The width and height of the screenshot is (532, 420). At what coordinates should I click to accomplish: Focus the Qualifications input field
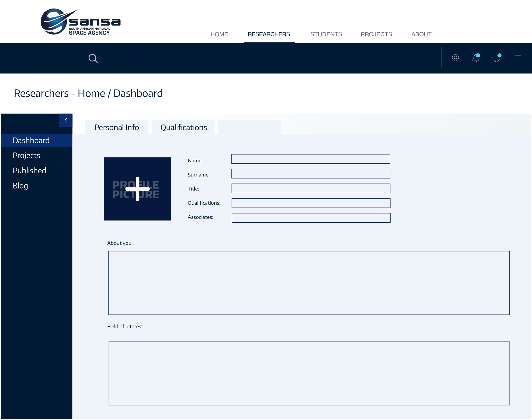tap(311, 203)
